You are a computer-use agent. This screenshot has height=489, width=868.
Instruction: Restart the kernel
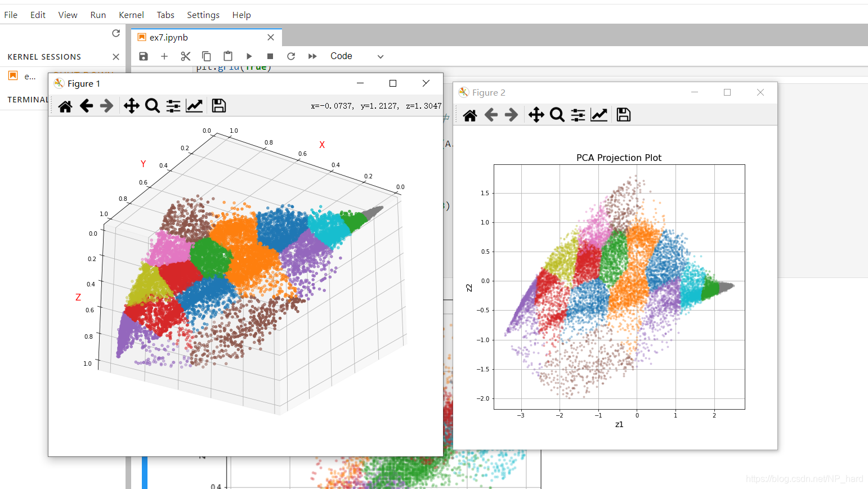pos(291,56)
